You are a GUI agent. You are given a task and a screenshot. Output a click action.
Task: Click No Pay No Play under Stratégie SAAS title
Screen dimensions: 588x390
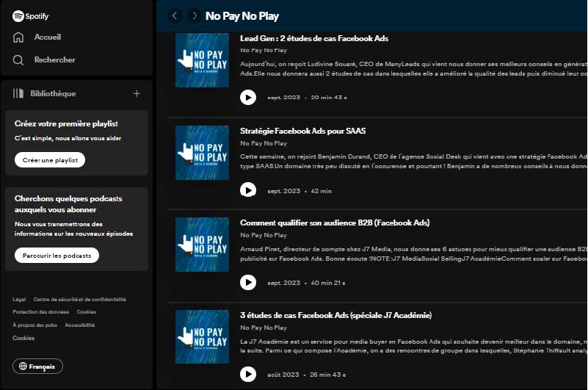[x=264, y=143]
